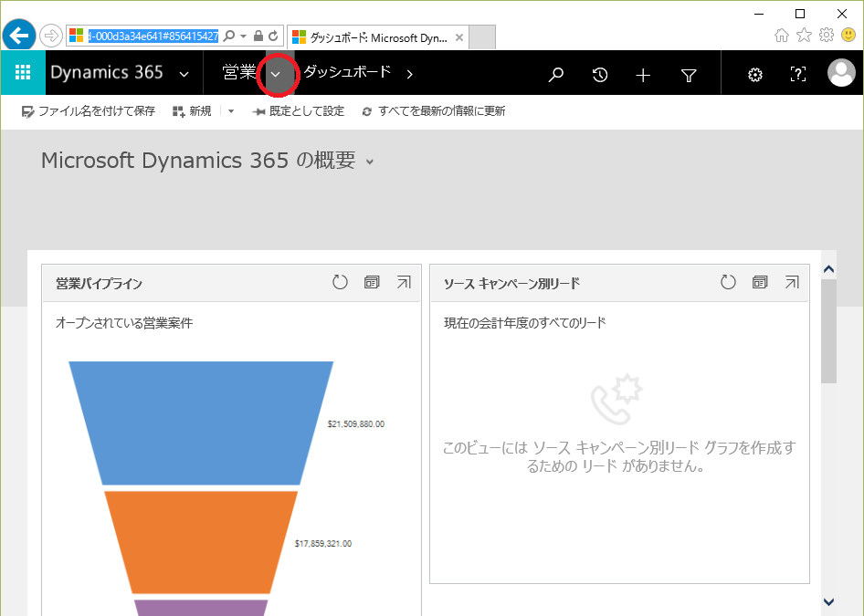Expand the address bar autocomplete dropdown
The image size is (864, 616).
[x=243, y=37]
